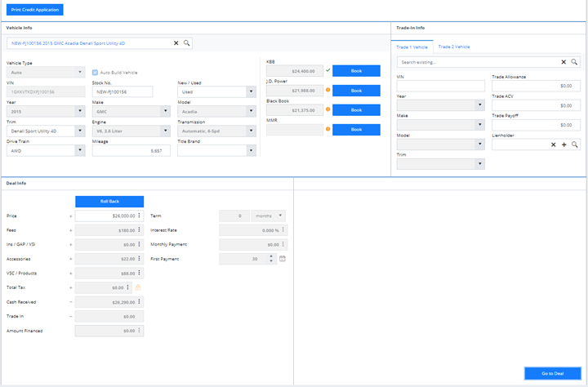Click the KBB Book button
588x387 pixels.
[356, 71]
